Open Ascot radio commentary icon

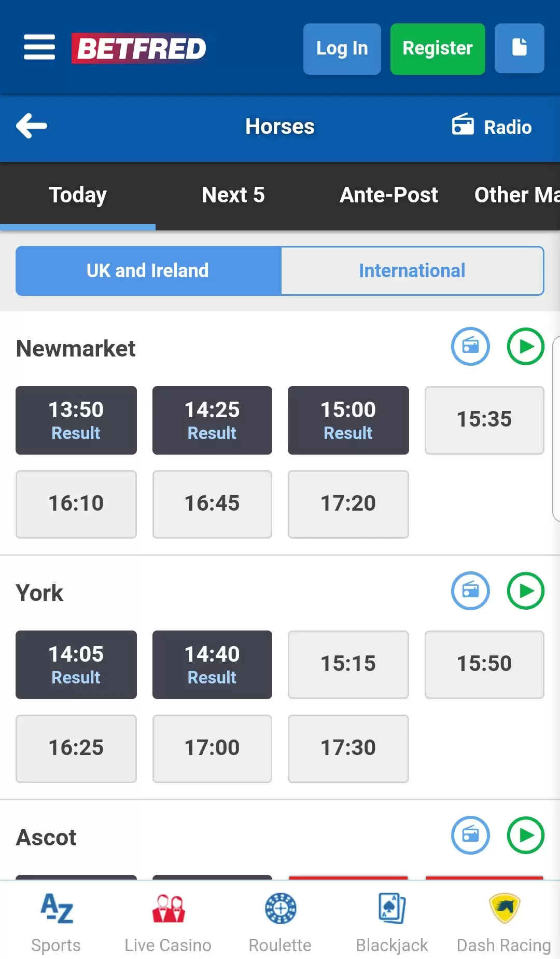click(470, 835)
